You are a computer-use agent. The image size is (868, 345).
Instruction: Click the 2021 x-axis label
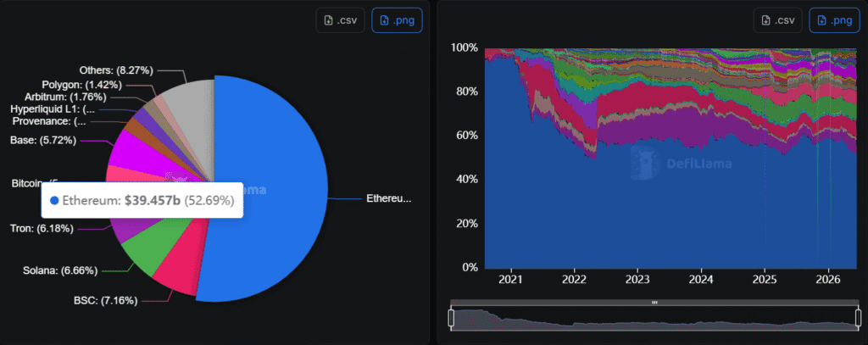[510, 279]
